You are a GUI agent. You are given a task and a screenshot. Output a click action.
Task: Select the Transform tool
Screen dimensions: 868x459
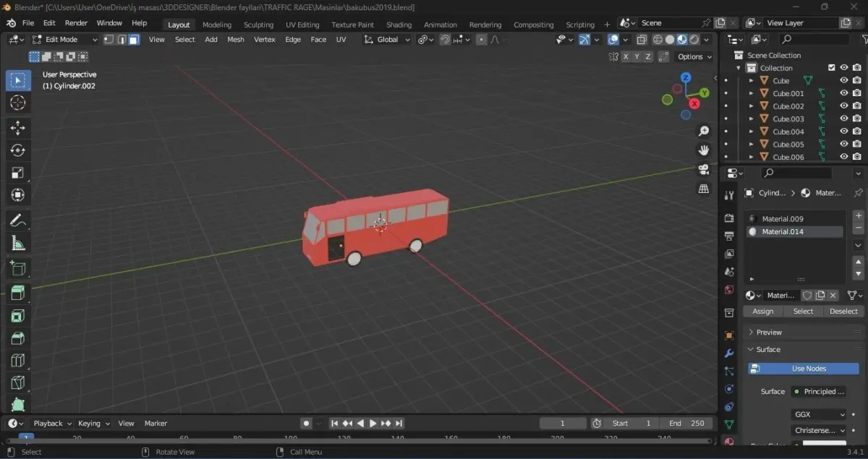[18, 195]
